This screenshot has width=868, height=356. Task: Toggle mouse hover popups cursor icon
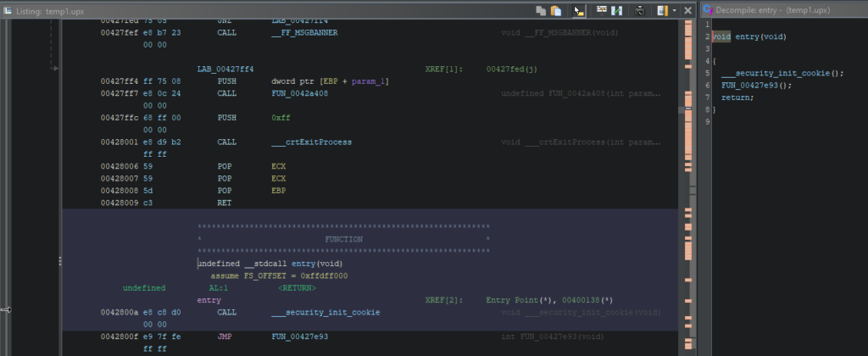point(579,10)
